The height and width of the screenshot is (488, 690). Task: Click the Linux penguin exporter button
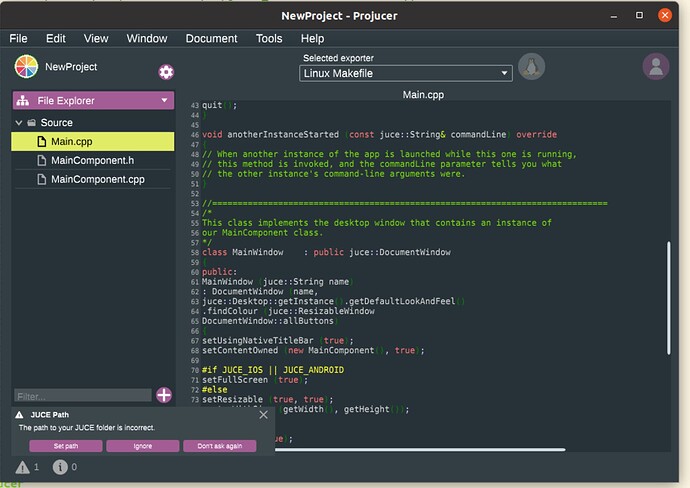coord(531,67)
